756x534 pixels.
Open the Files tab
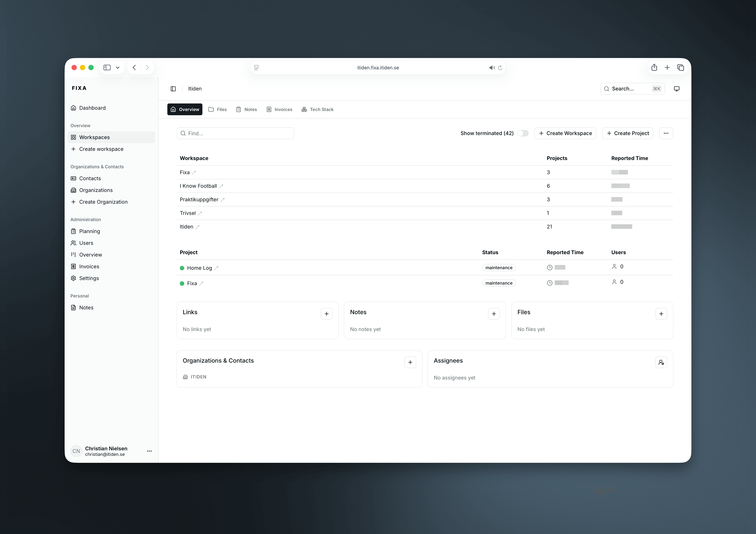click(218, 109)
